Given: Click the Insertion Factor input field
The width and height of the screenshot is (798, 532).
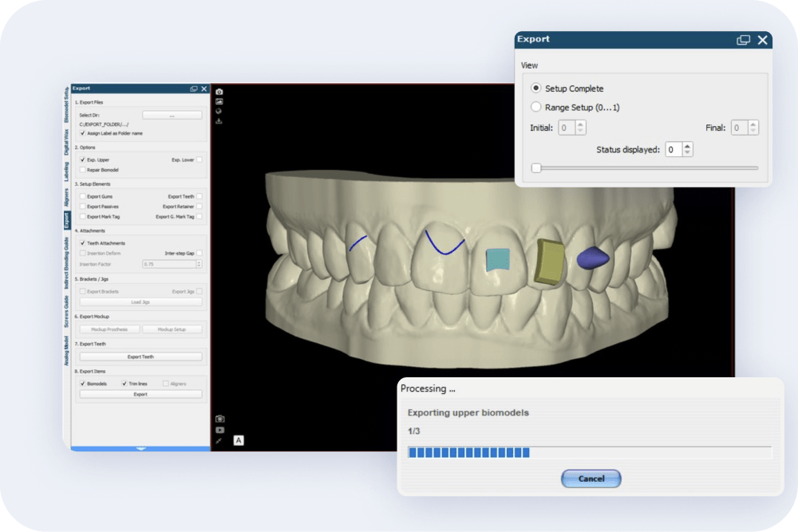Looking at the screenshot, I should (169, 264).
